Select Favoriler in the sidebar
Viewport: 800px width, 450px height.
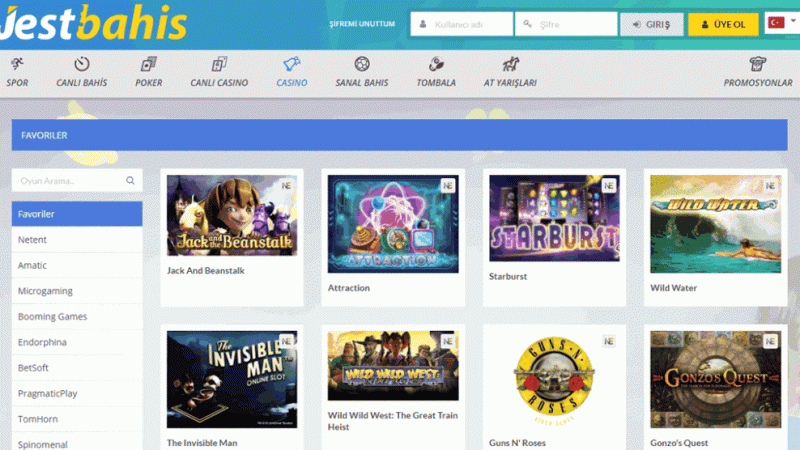[77, 214]
